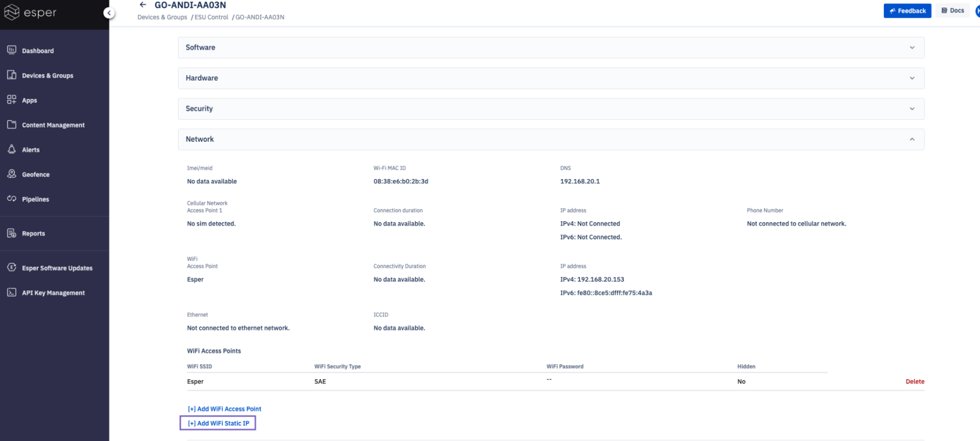Click Add WiFi Access Point link
This screenshot has height=441, width=980.
(x=225, y=409)
